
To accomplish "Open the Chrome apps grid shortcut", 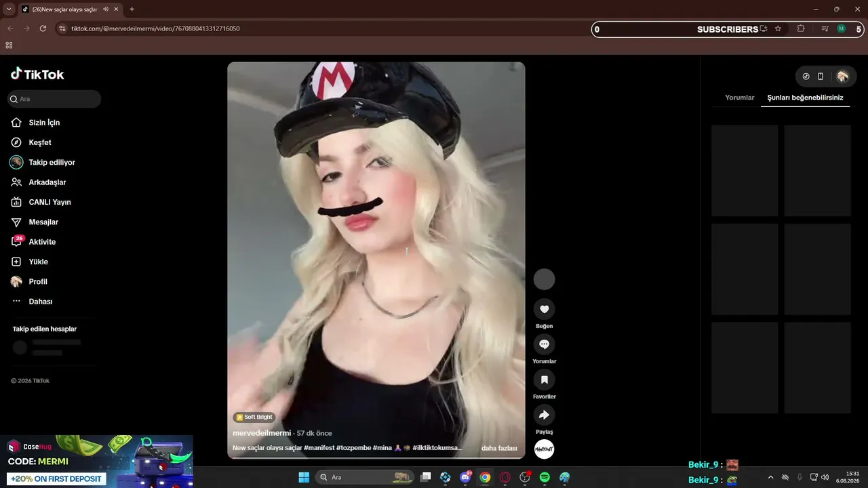I will pyautogui.click(x=9, y=45).
